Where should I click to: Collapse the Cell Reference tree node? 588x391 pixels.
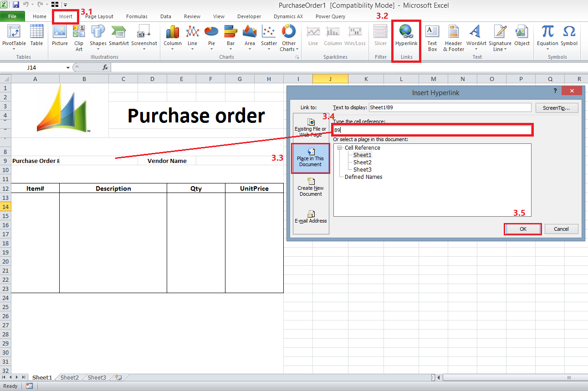(x=339, y=147)
